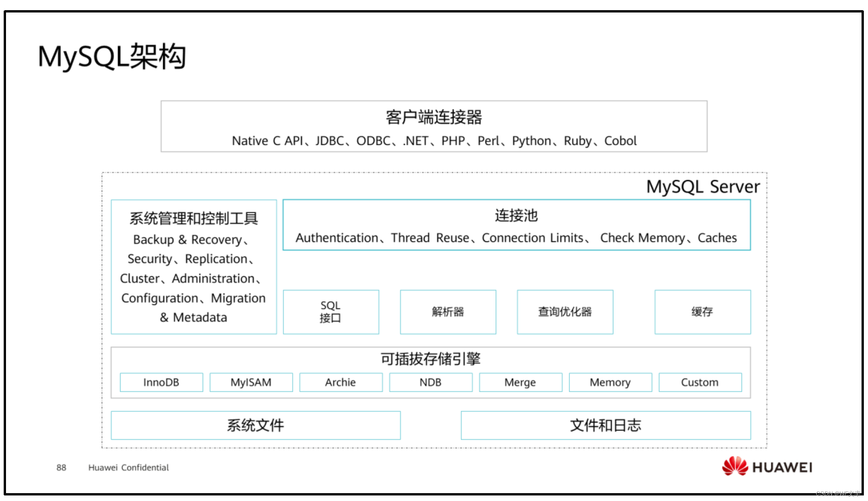The width and height of the screenshot is (868, 501).
Task: Select the 缓存 box
Action: pos(703,312)
